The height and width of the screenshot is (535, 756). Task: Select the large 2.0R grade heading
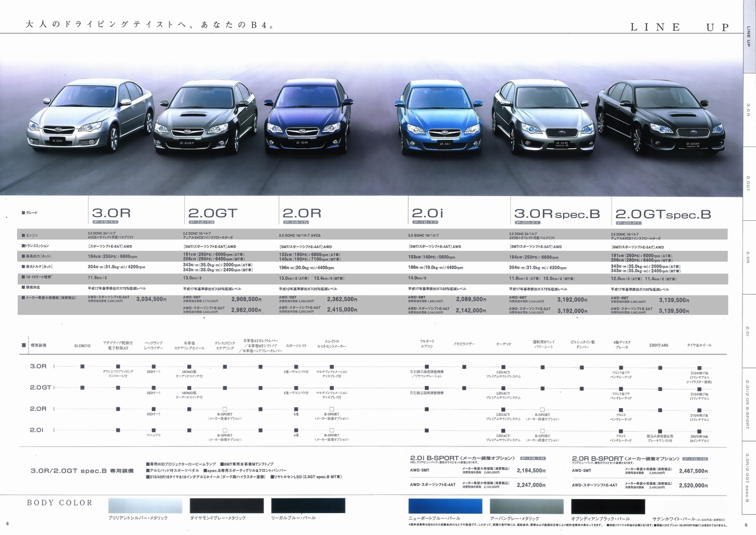tap(302, 213)
